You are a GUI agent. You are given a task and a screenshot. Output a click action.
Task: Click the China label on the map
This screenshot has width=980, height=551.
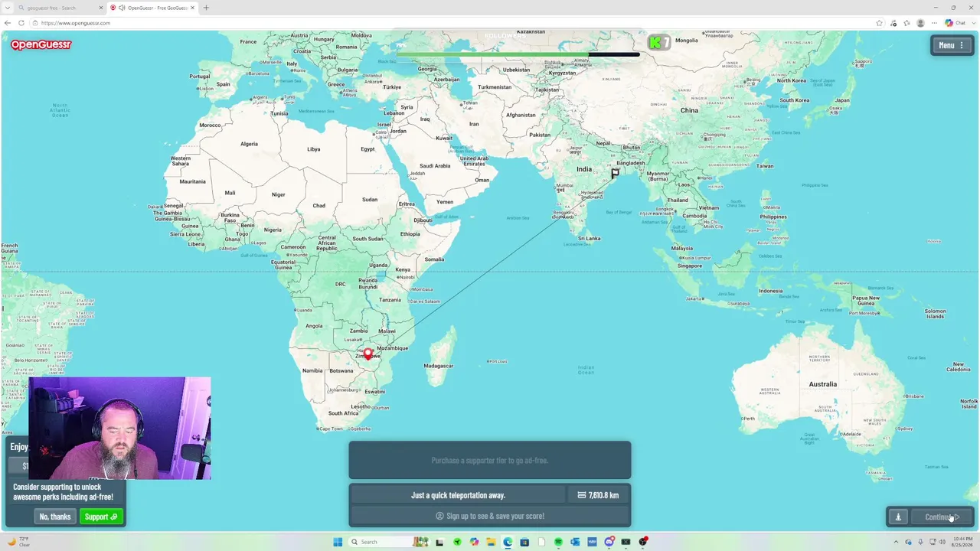pyautogui.click(x=689, y=110)
